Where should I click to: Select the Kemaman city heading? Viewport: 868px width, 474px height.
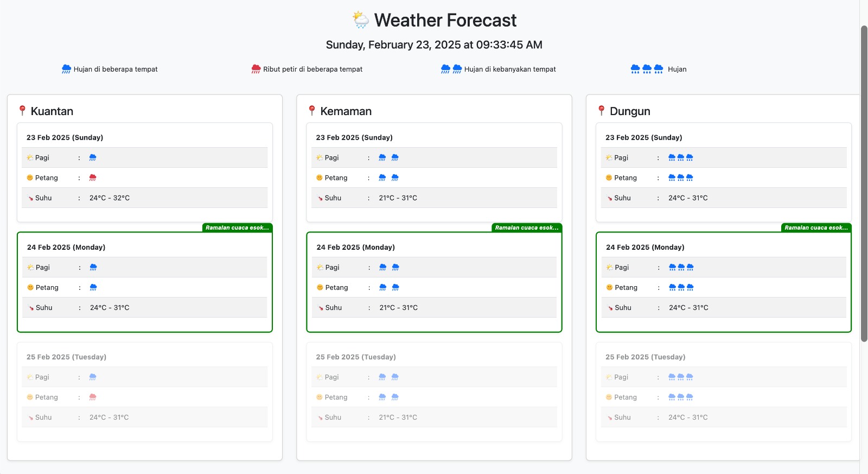tap(346, 111)
